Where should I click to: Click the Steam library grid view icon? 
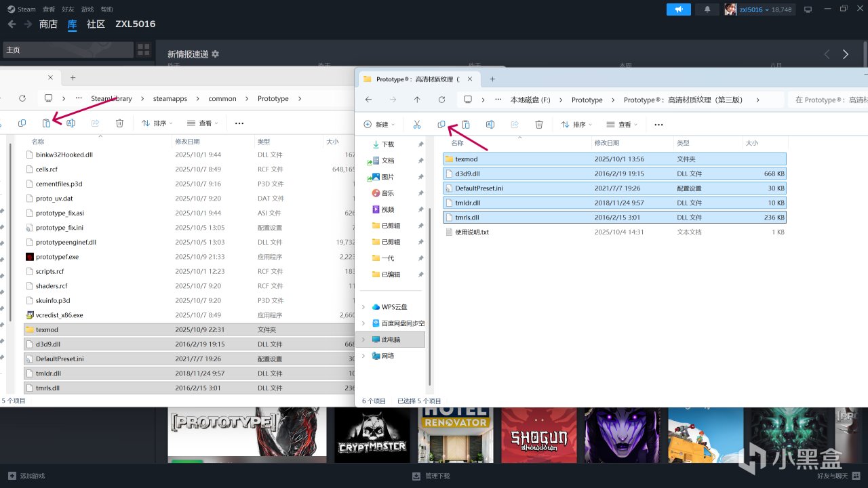pyautogui.click(x=143, y=49)
